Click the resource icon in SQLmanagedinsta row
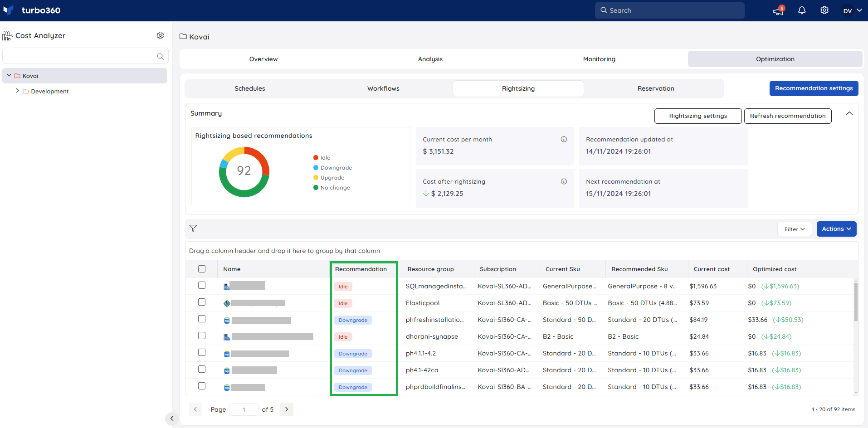Image resolution: width=868 pixels, height=428 pixels. pyautogui.click(x=227, y=287)
